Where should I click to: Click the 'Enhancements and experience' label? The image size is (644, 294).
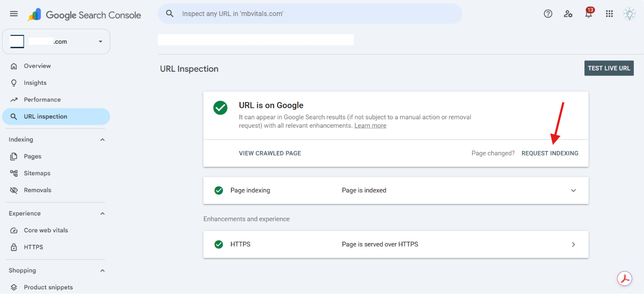click(x=247, y=219)
